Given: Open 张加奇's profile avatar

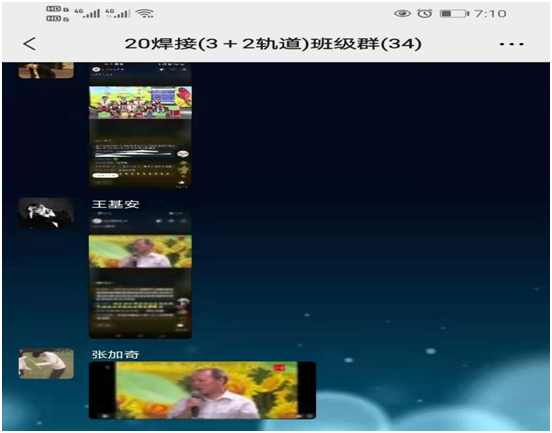Looking at the screenshot, I should (x=46, y=364).
